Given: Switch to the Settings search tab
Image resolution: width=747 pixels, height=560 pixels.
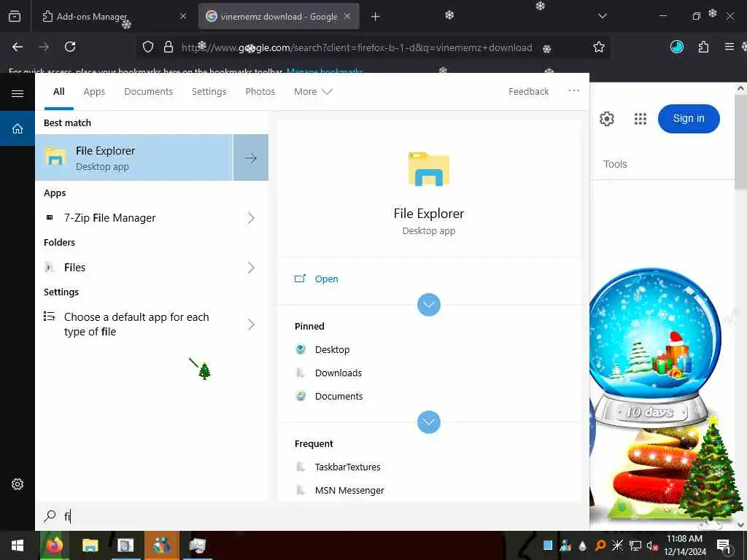Looking at the screenshot, I should point(209,91).
